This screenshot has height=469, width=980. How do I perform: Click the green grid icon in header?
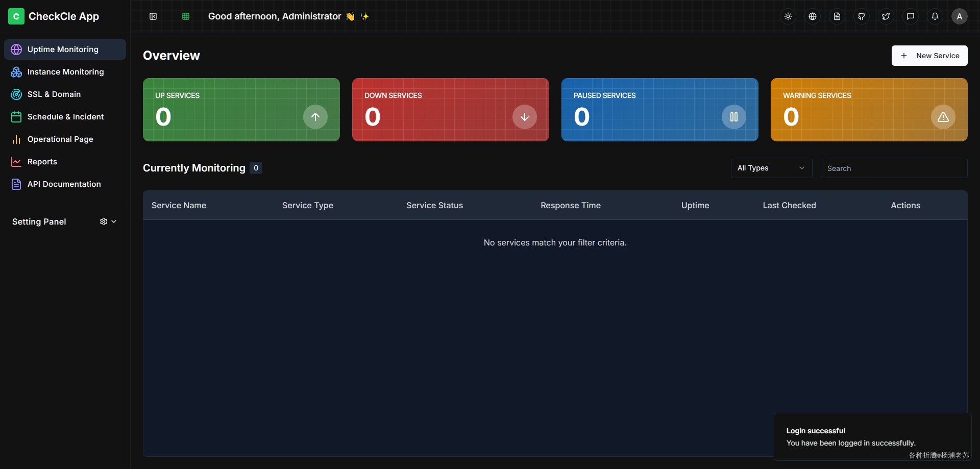[x=186, y=16]
